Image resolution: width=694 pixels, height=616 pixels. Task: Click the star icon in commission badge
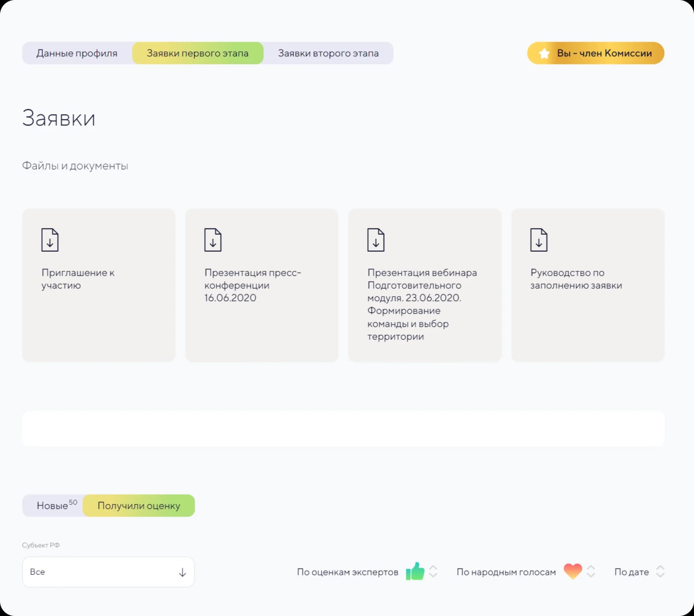tap(544, 54)
